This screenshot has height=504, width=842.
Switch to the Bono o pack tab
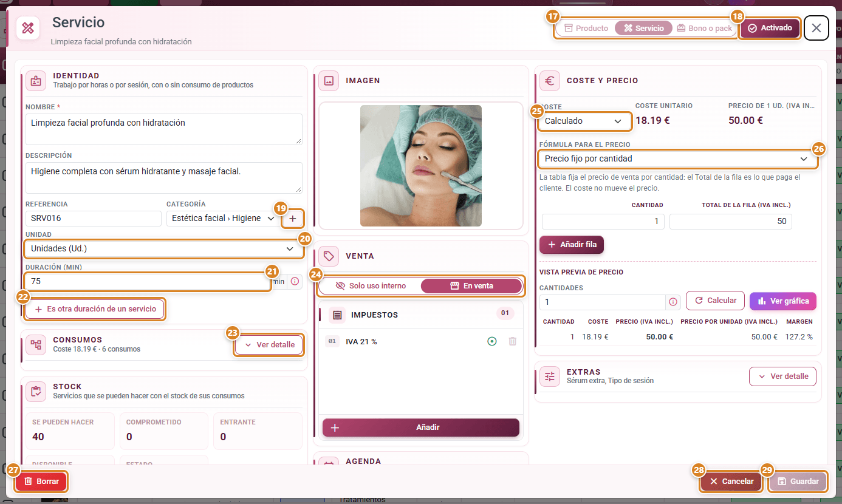tap(705, 29)
